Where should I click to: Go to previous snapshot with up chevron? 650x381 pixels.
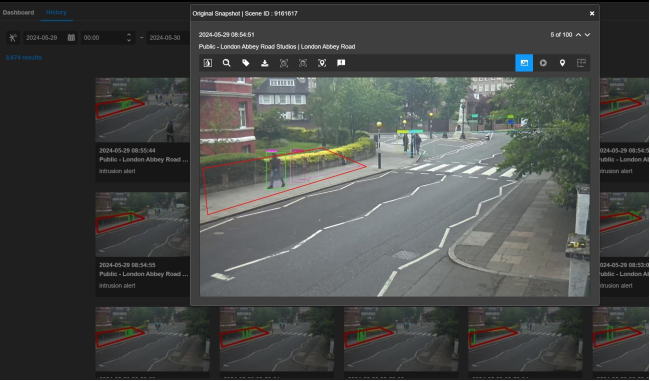click(x=578, y=35)
